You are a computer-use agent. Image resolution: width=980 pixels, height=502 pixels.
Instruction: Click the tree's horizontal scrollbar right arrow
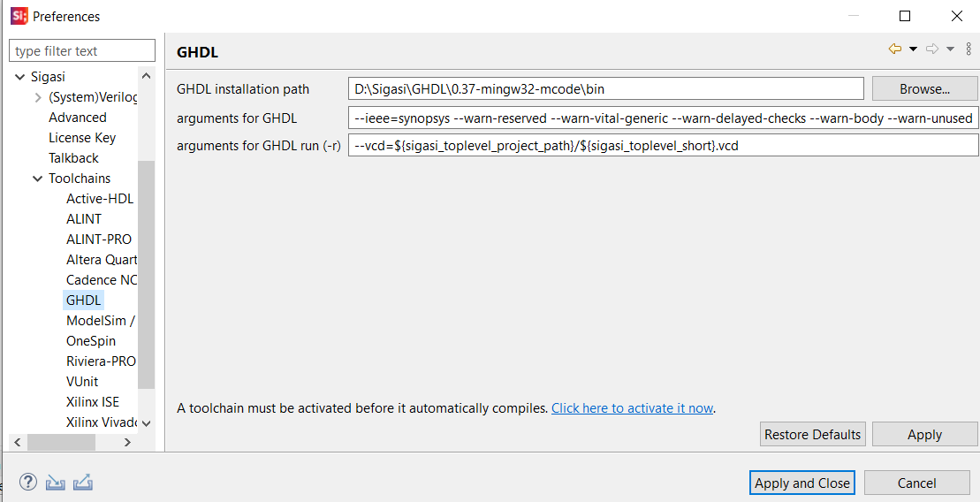click(x=127, y=442)
